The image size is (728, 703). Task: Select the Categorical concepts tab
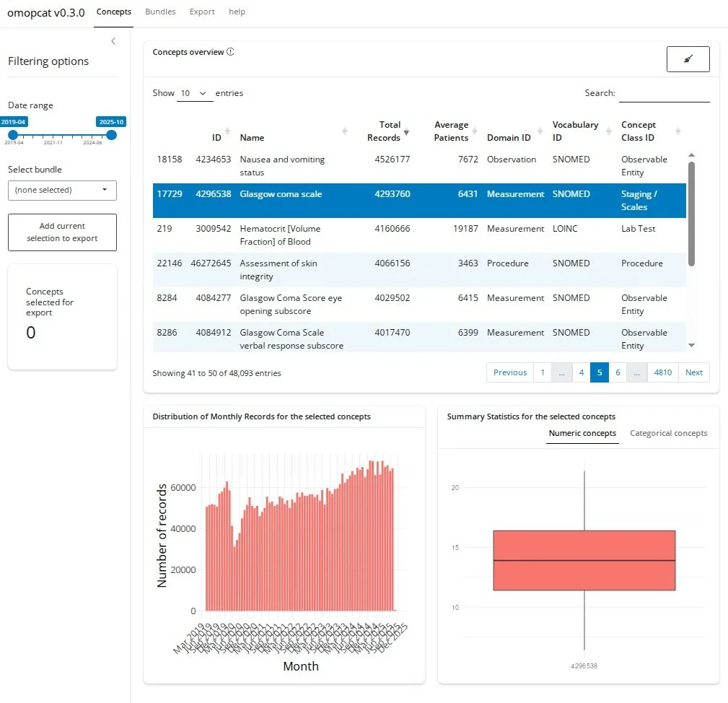[669, 433]
